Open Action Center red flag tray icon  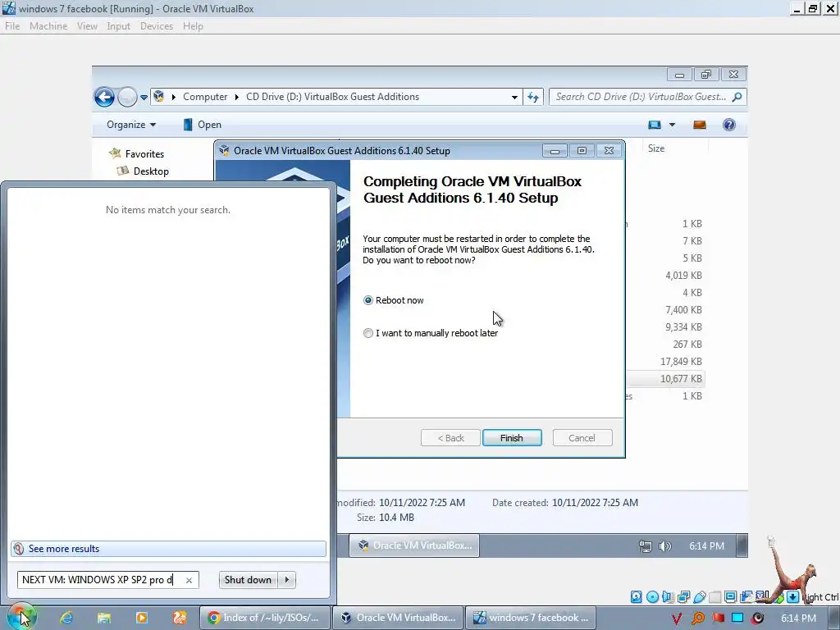coord(718,619)
